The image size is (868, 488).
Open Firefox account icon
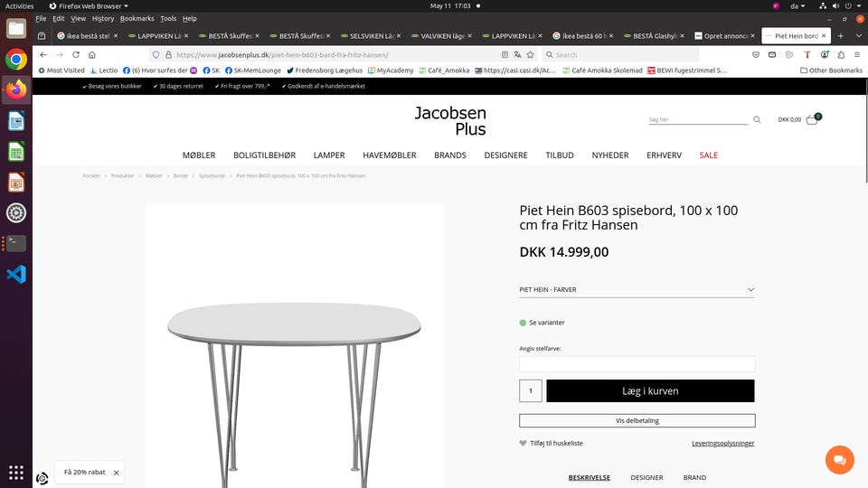825,55
